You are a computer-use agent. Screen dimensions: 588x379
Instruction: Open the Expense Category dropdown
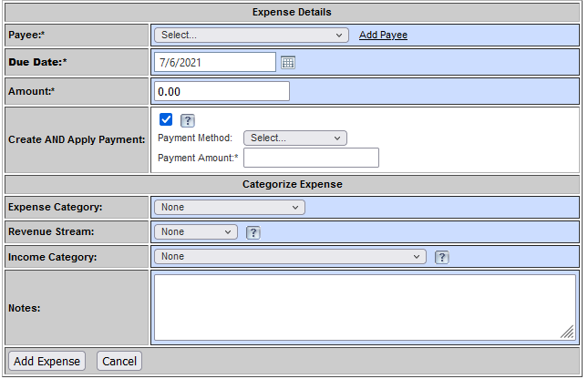(x=229, y=207)
